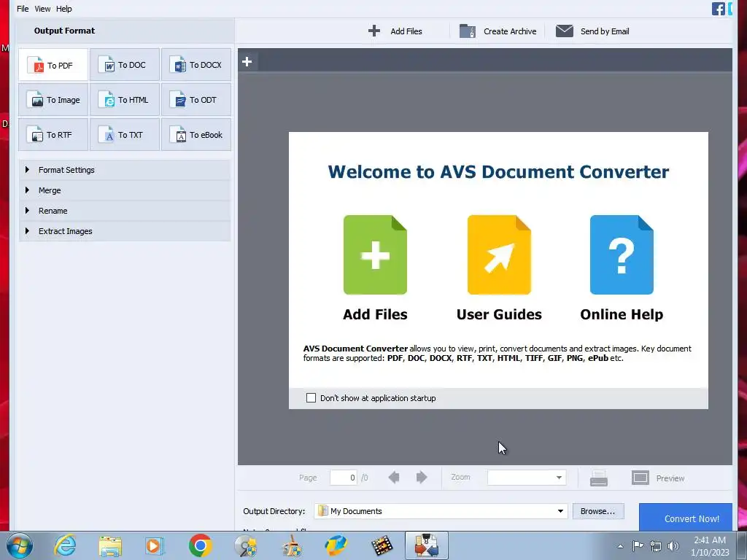Go to previous page arrow

click(394, 477)
